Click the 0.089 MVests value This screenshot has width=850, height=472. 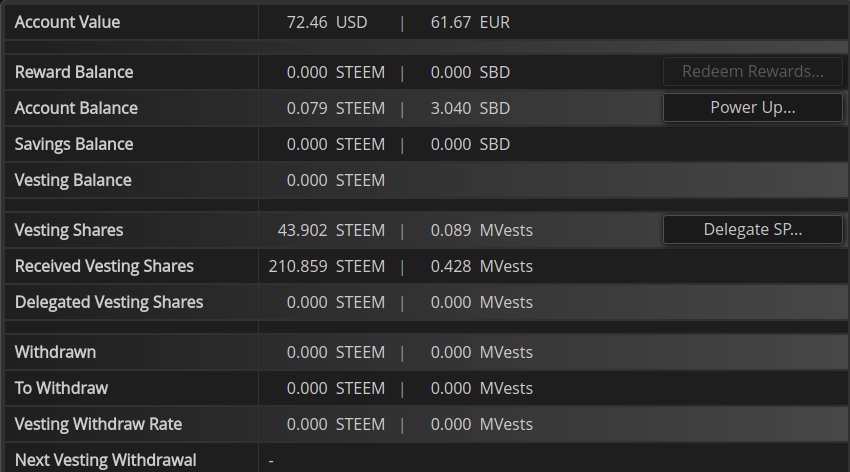click(x=481, y=230)
